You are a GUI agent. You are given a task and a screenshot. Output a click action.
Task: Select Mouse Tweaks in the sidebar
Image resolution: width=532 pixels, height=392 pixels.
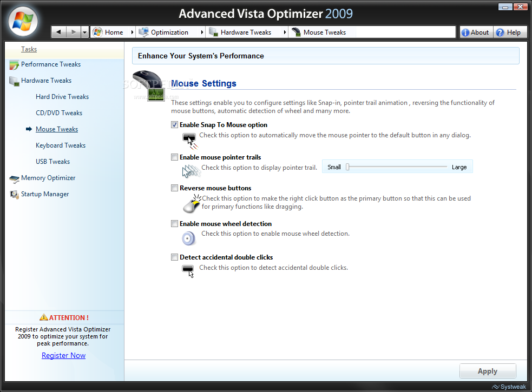click(x=57, y=129)
